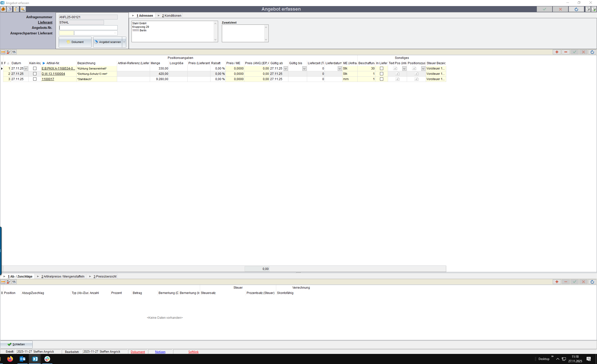The width and height of the screenshot is (597, 364).
Task: Open Angebot scannen dropdown arrow
Action: tap(124, 42)
